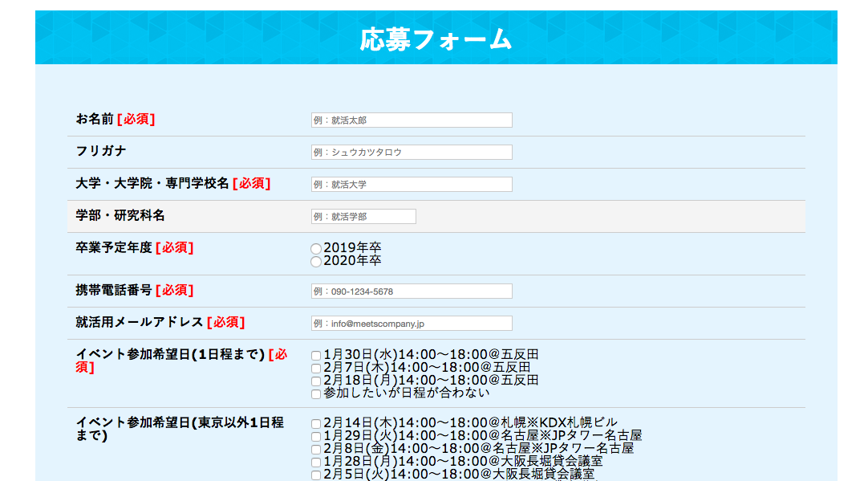The image size is (868, 481).
Task: Tick 参加したいが日程が合わない checkbox
Action: pos(316,394)
